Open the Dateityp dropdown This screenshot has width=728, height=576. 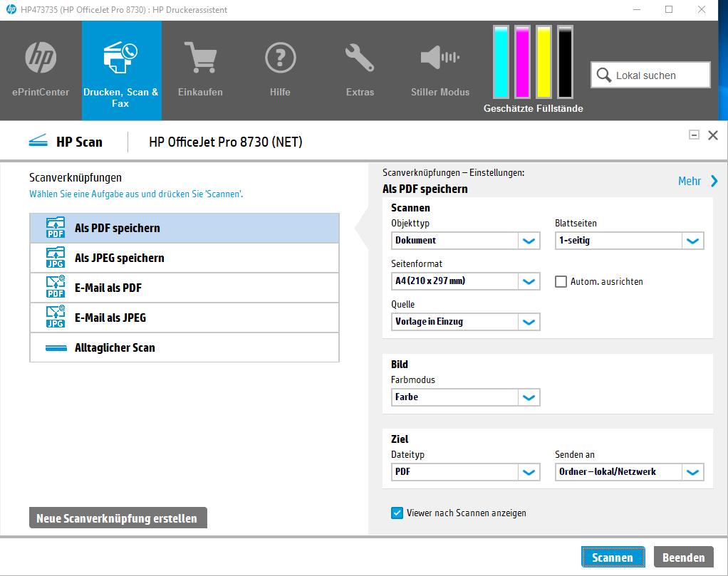tap(465, 472)
